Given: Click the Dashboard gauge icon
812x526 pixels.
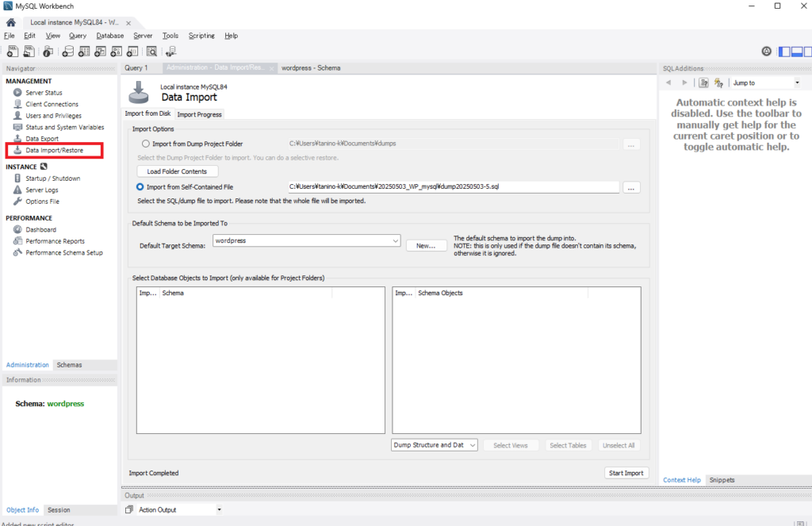Looking at the screenshot, I should (17, 229).
